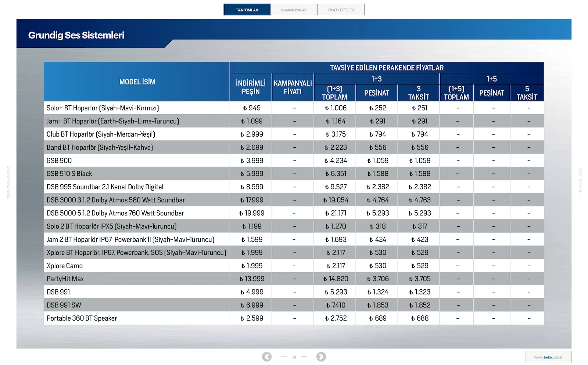Click the page number 31 indicator
This screenshot has width=588, height=365.
(294, 357)
